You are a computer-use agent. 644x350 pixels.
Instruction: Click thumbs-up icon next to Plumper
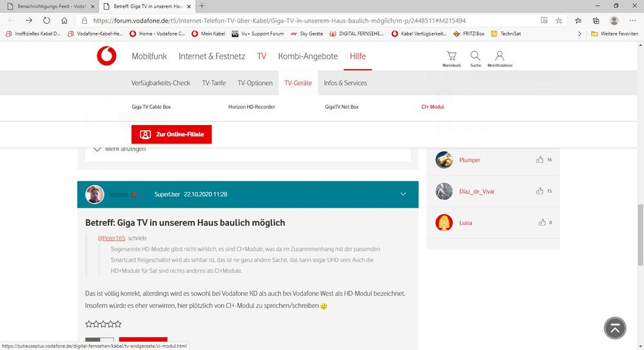pyautogui.click(x=540, y=160)
